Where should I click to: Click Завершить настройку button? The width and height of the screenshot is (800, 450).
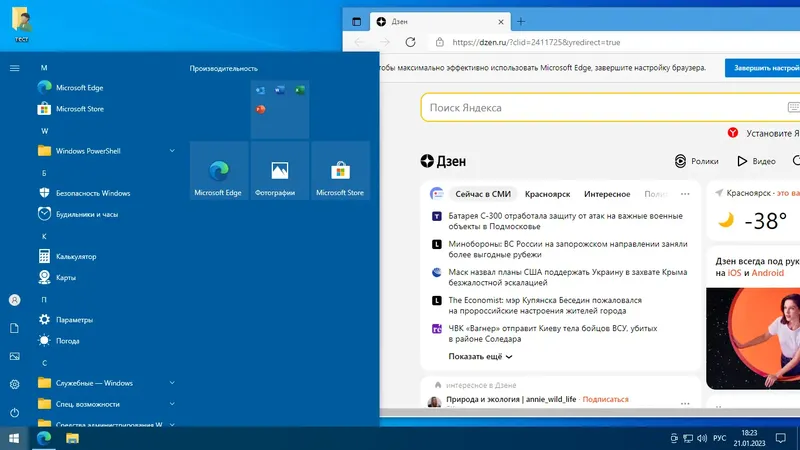pos(763,68)
